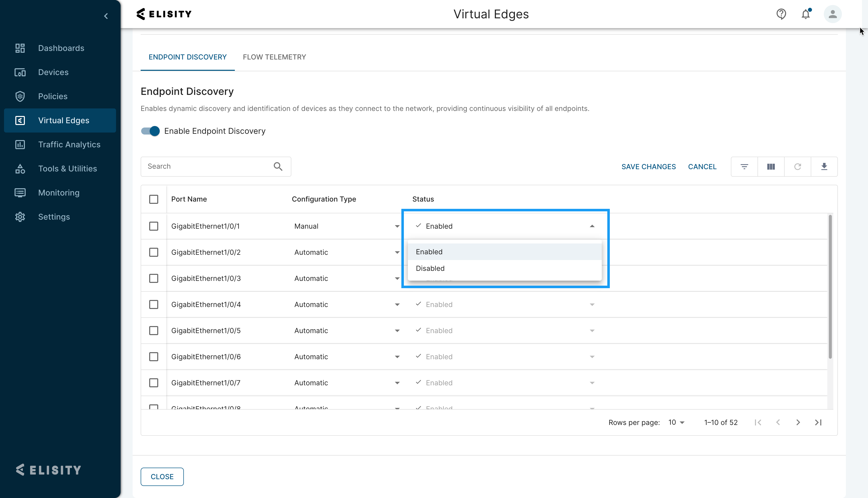This screenshot has width=868, height=498.
Task: Open the help question mark icon
Action: (x=781, y=14)
